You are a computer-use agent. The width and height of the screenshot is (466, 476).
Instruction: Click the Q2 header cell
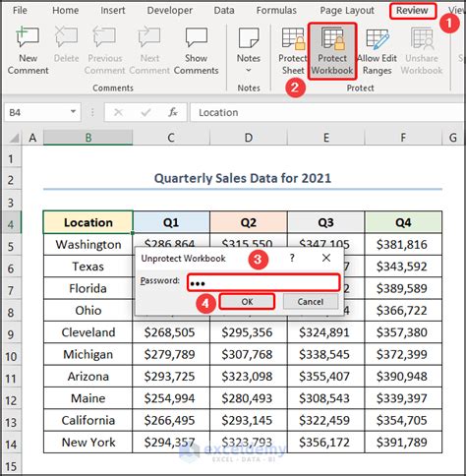tap(249, 222)
